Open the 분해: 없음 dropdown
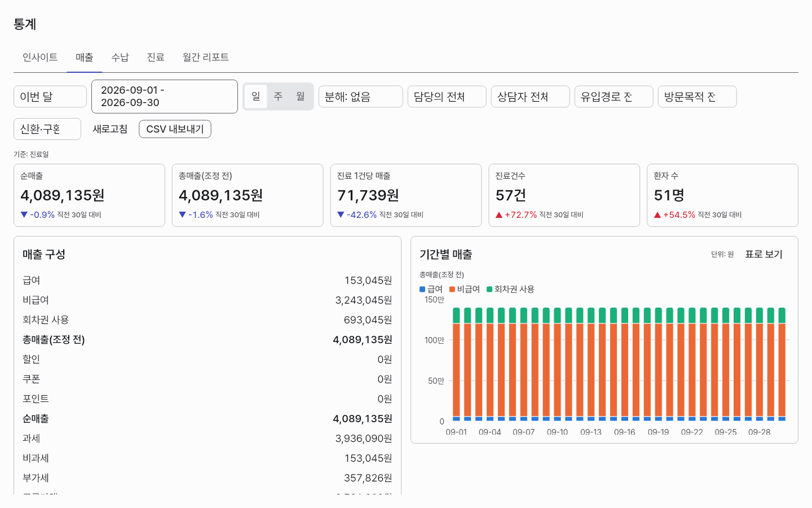This screenshot has height=508, width=812. click(361, 97)
